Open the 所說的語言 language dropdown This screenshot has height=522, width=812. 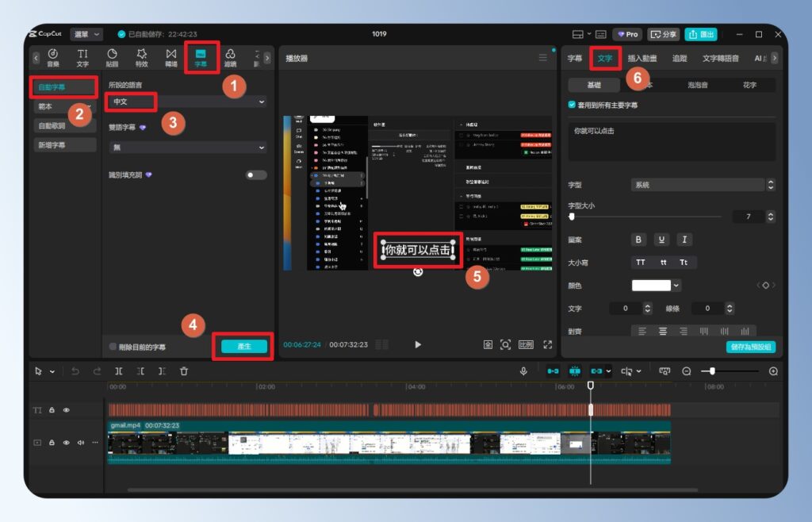point(187,102)
